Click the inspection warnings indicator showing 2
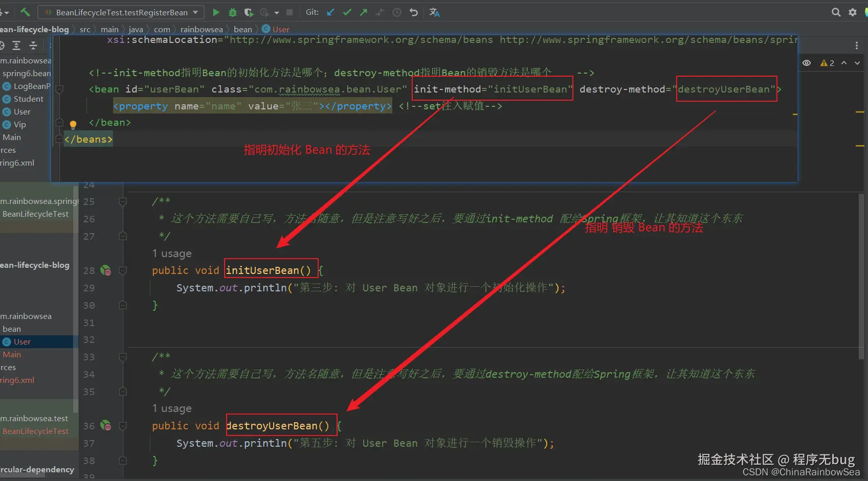This screenshot has width=868, height=481. [827, 63]
